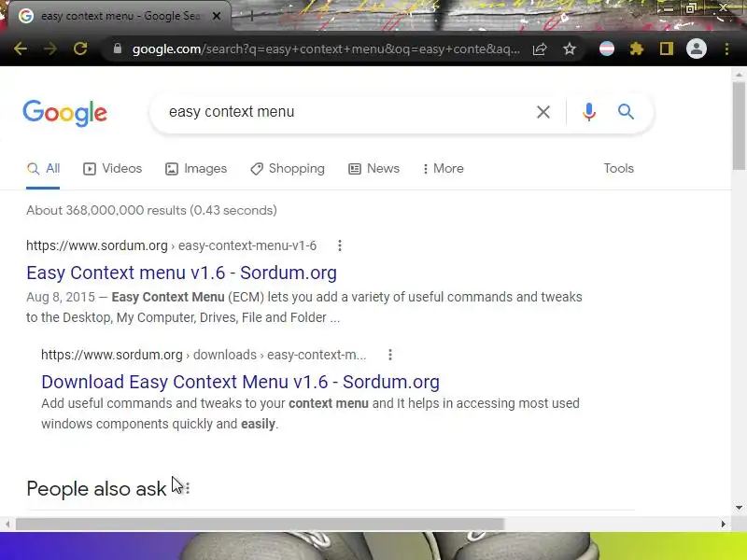Click the scroll up arrow
747x560 pixels.
click(739, 75)
